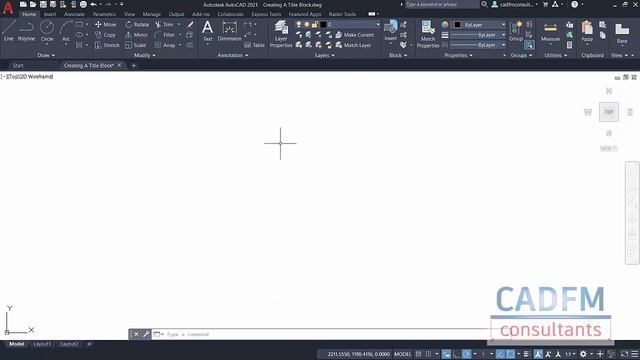Image resolution: width=640 pixels, height=360 pixels.
Task: Expand the Block panel
Action: tap(398, 55)
